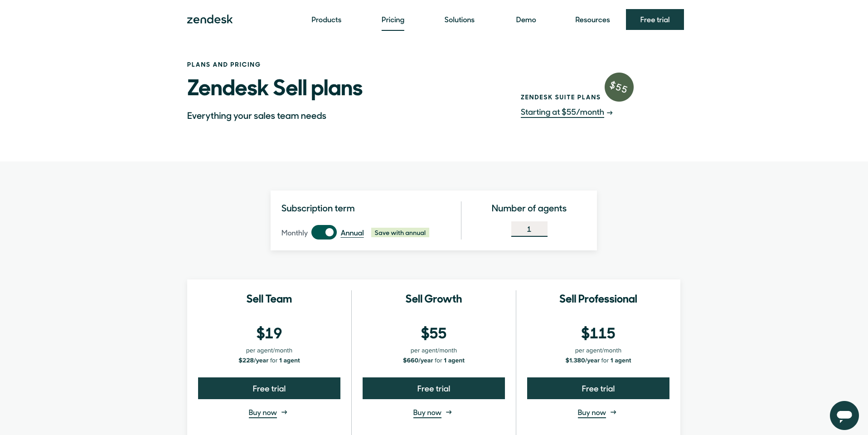Screen dimensions: 868x435
Task: Start the Sell Professional free trial
Action: coord(598,388)
